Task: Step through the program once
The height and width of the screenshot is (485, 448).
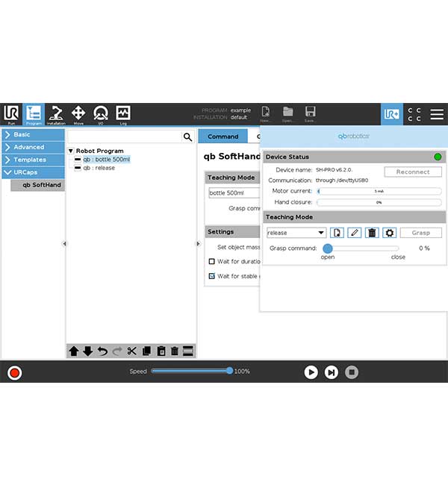Action: coord(331,372)
